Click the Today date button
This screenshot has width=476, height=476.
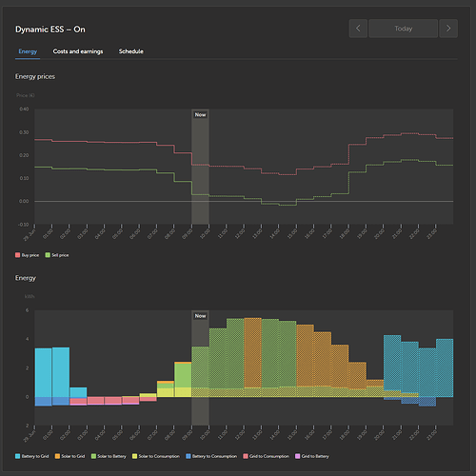coord(404,29)
